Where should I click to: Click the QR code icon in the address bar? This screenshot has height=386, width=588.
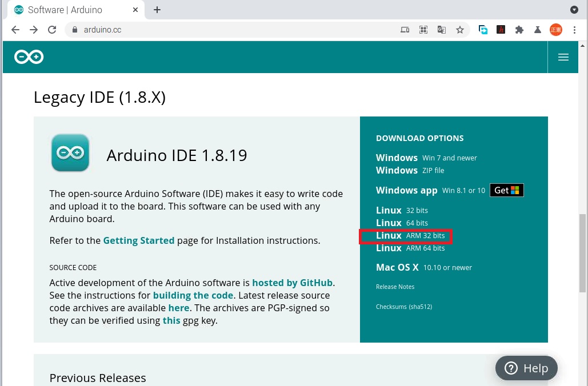(423, 30)
